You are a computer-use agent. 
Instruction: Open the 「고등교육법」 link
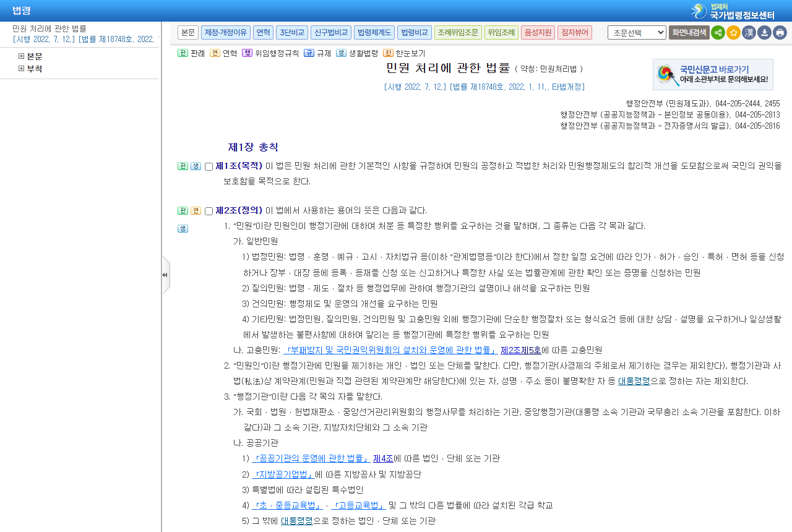[x=358, y=505]
